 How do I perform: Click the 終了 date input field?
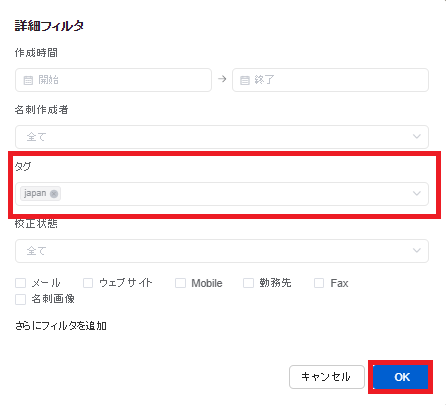click(330, 80)
